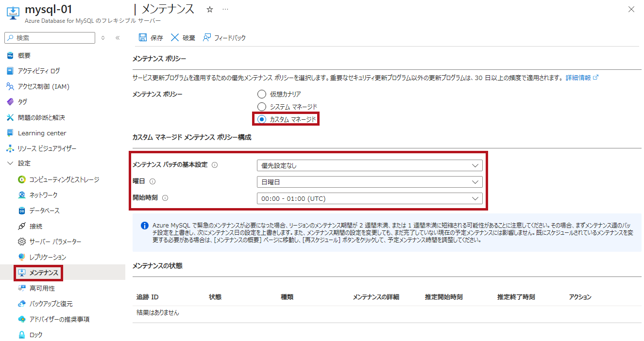Click the info icon next to 開始時刻
The image size is (644, 341).
tap(165, 198)
